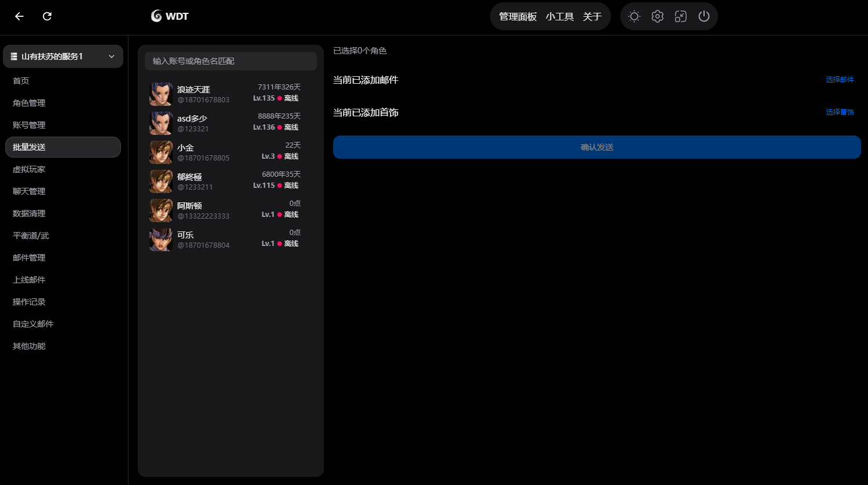This screenshot has width=868, height=485.
Task: Click the server icon beside 山有扶苏的服务1
Action: 13,56
